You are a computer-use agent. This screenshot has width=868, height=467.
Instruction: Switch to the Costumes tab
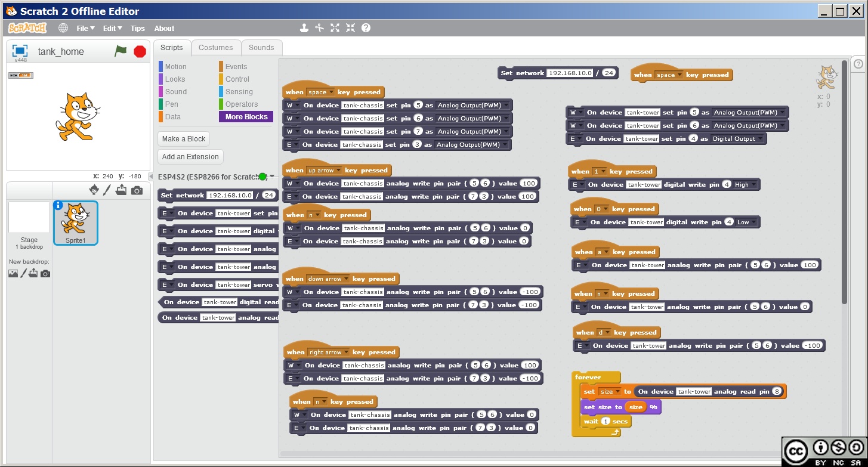216,48
